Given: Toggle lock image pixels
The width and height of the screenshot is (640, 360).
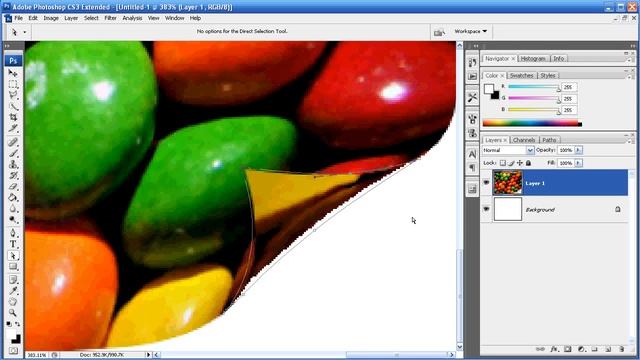Looking at the screenshot, I should coord(511,163).
